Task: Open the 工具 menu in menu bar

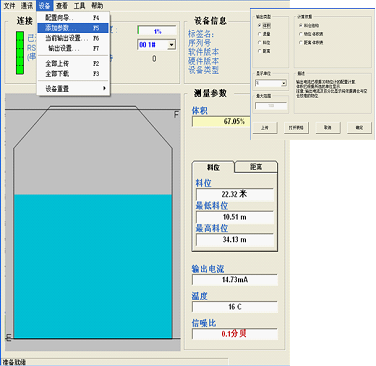Action: [x=79, y=6]
